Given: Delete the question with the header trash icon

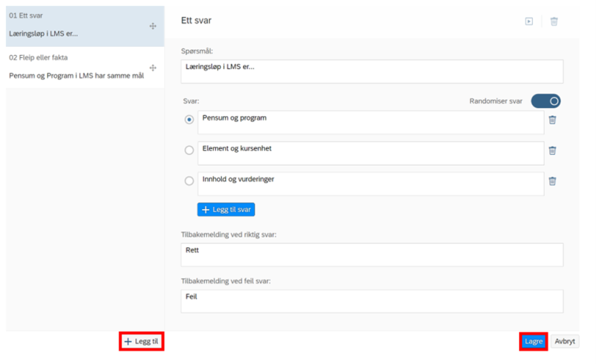Looking at the screenshot, I should pyautogui.click(x=554, y=22).
